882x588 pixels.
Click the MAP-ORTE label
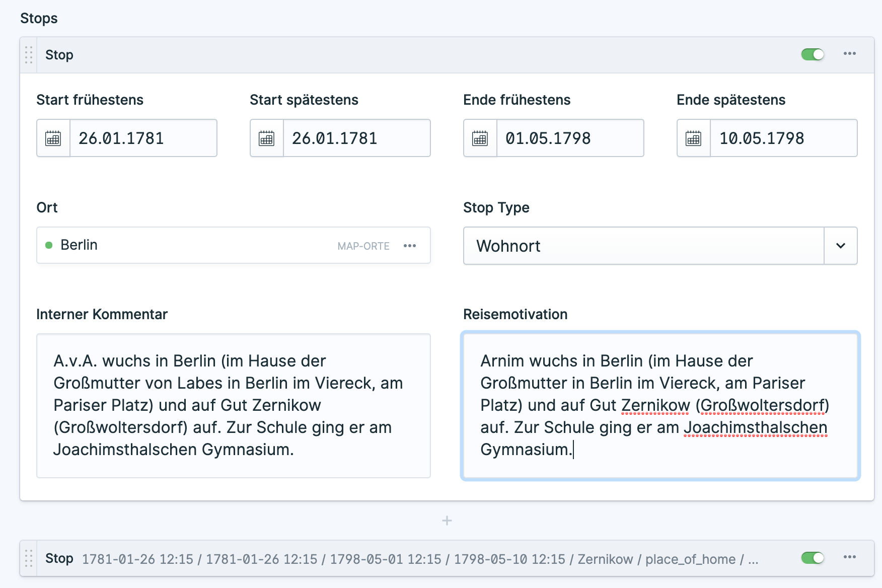click(x=363, y=246)
